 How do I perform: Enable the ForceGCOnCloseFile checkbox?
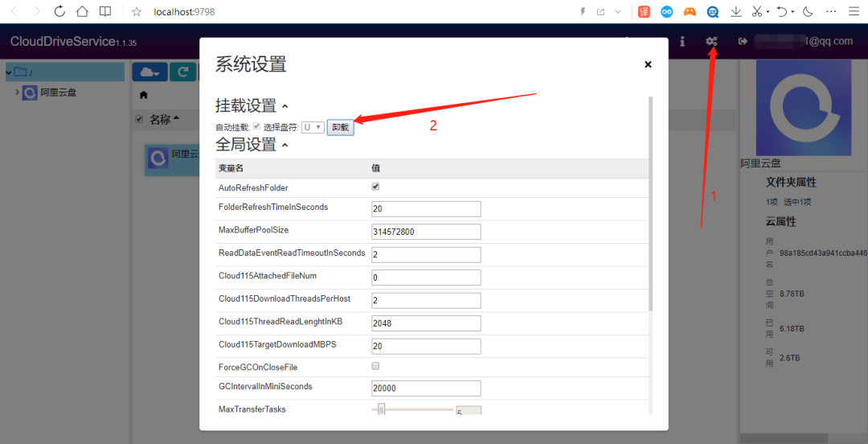click(x=375, y=366)
